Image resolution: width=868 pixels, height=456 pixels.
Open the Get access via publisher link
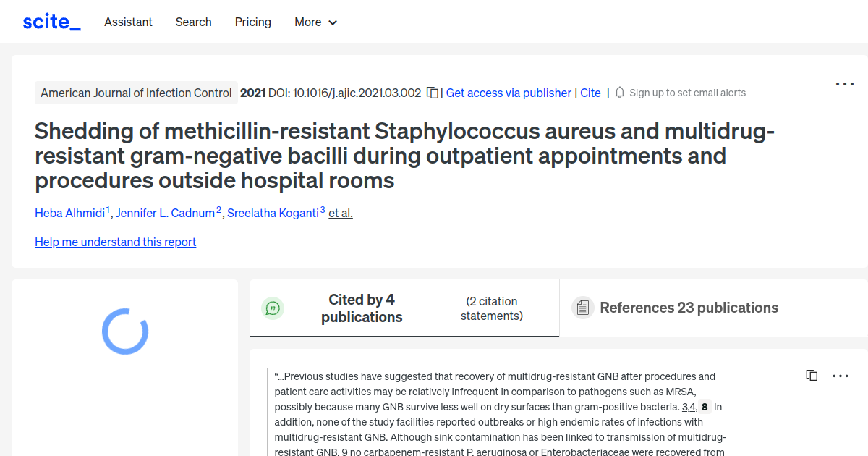[x=509, y=93]
